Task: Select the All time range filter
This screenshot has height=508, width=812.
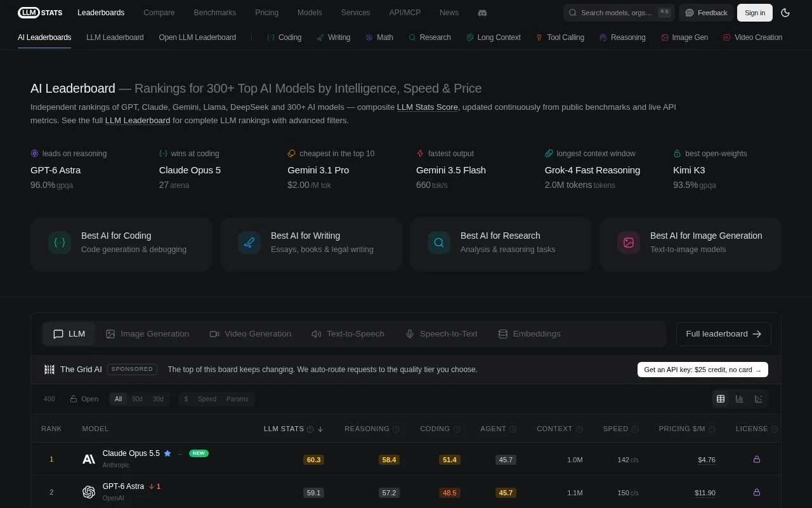Action: pos(118,399)
